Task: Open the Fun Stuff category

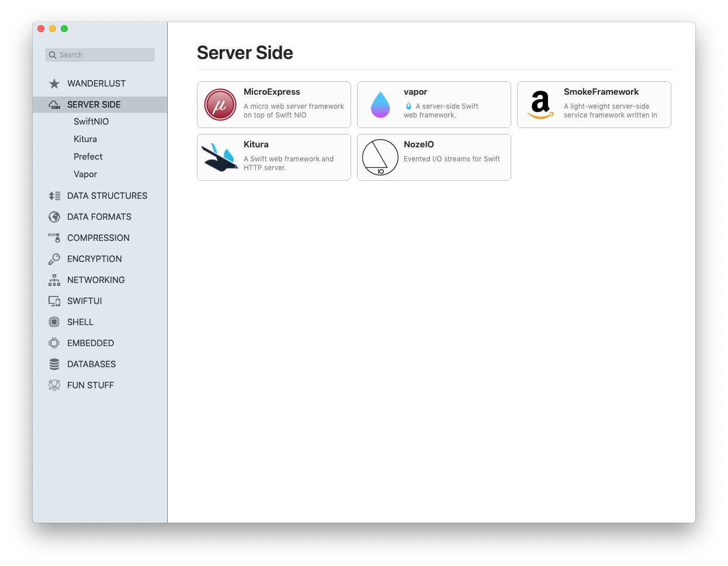Action: pos(91,385)
